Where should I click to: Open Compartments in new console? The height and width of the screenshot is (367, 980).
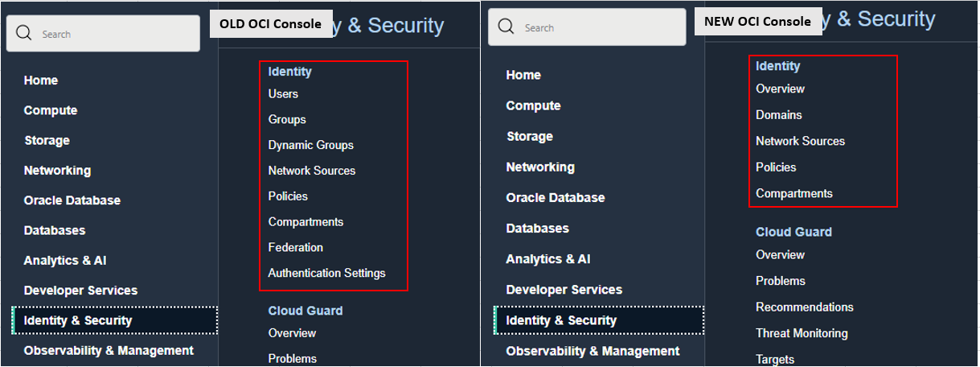794,193
